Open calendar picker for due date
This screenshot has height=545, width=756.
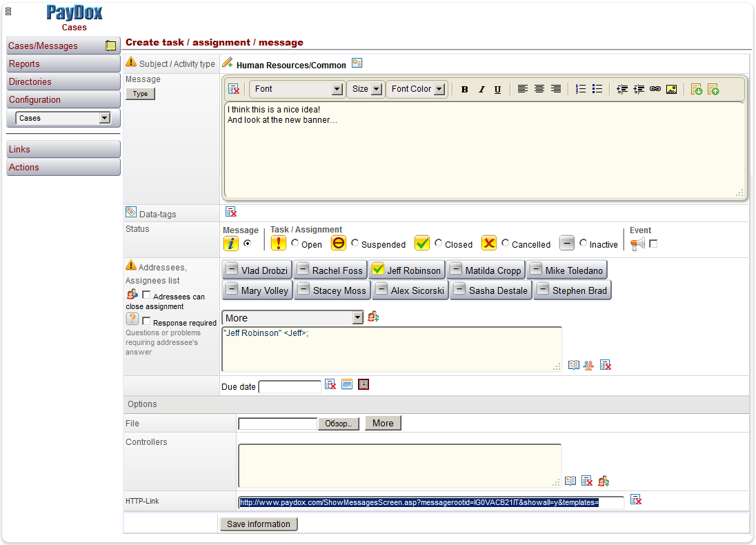(x=347, y=384)
